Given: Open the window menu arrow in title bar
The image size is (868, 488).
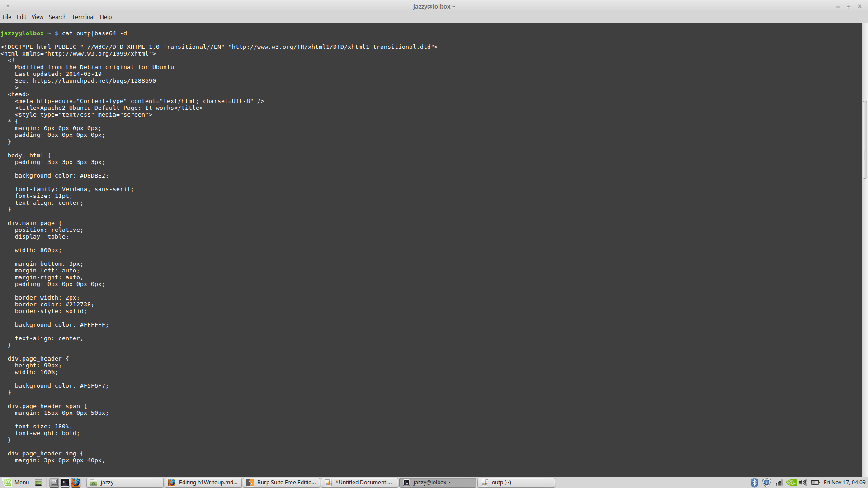Looking at the screenshot, I should 8,6.
